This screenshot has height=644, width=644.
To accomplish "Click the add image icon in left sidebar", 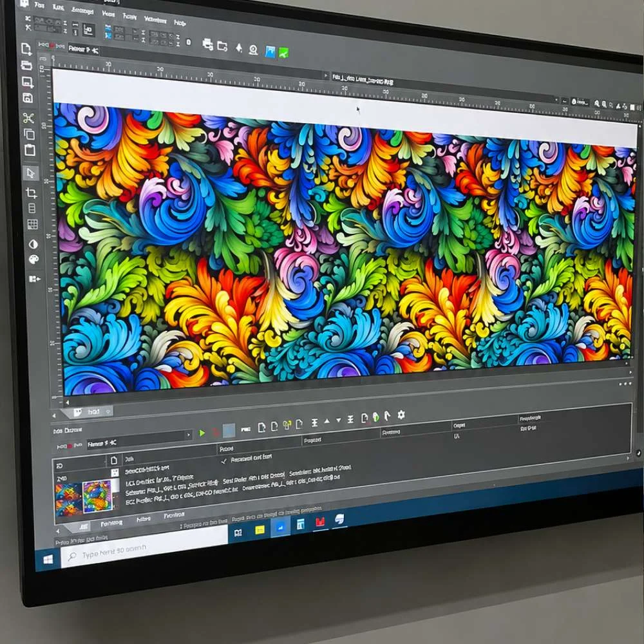I will pos(27,82).
